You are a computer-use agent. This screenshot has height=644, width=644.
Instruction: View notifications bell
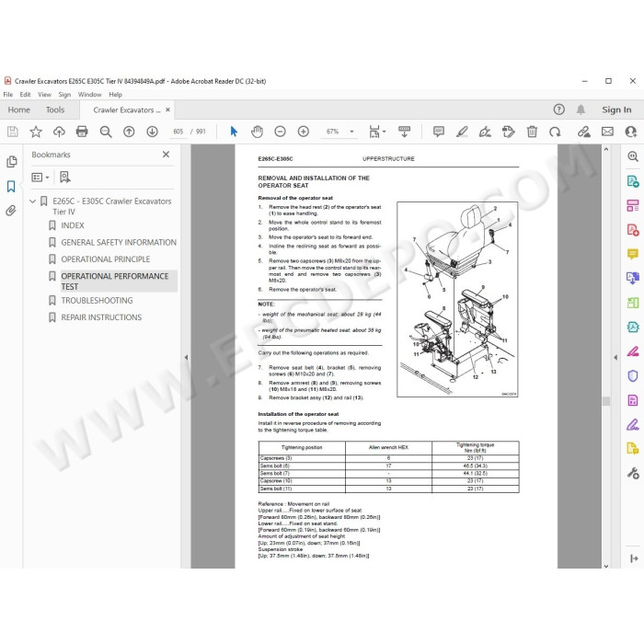click(581, 109)
